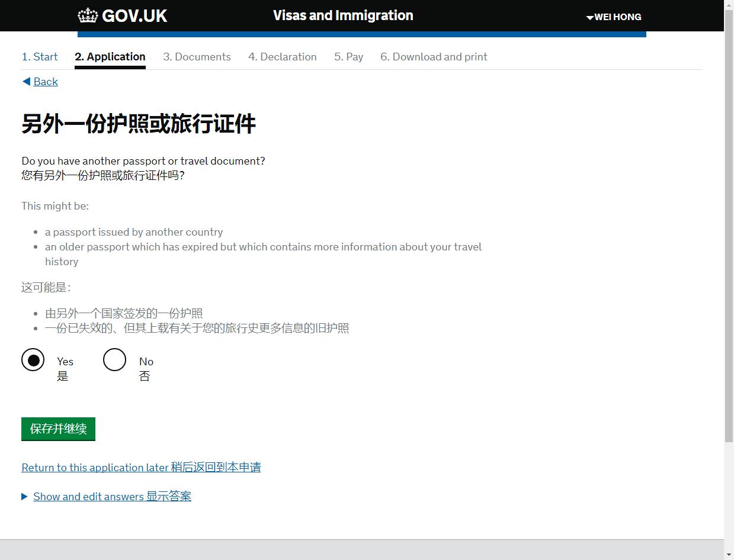Click the disclosure triangle beside Show and edit answers

(x=25, y=497)
